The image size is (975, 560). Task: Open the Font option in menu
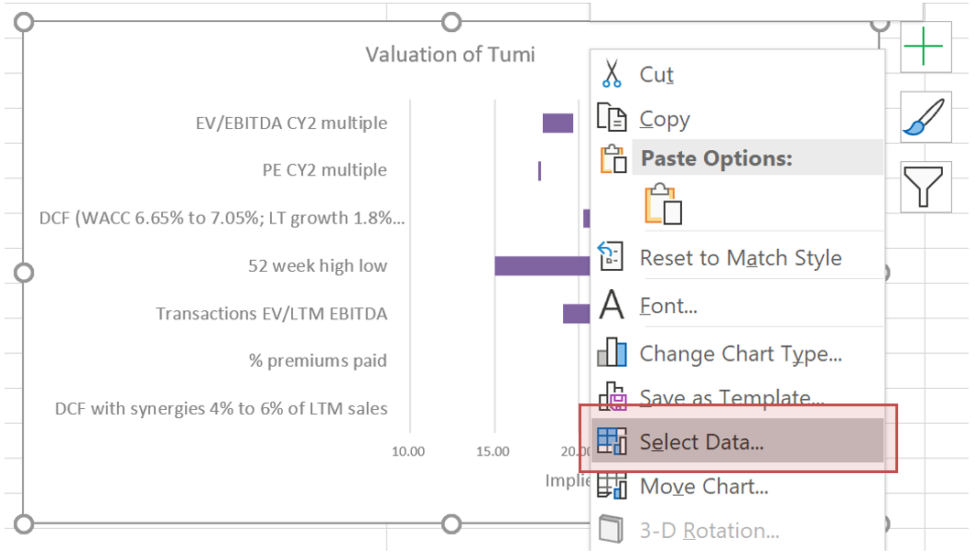[668, 307]
